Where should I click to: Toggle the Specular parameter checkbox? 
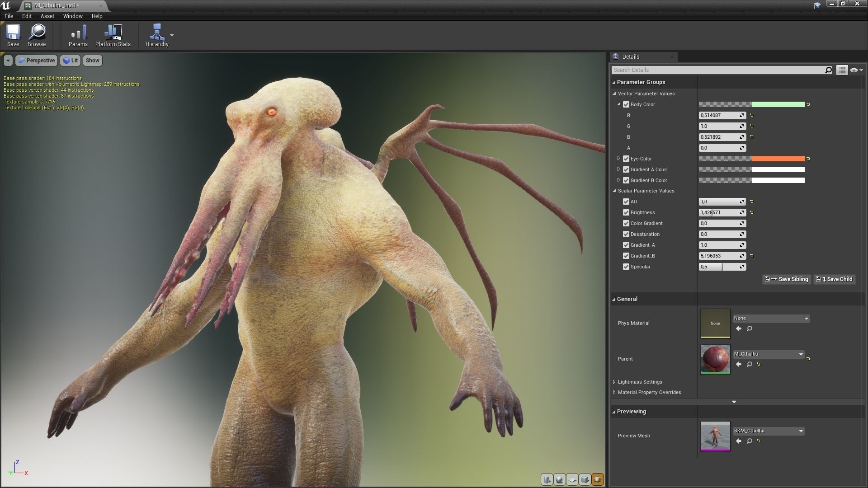coord(626,267)
